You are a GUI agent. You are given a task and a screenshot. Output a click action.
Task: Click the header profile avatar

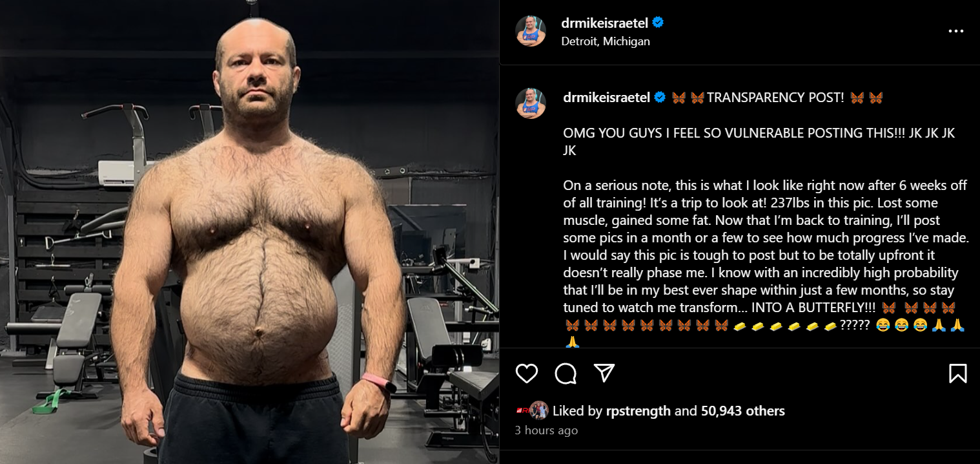531,31
